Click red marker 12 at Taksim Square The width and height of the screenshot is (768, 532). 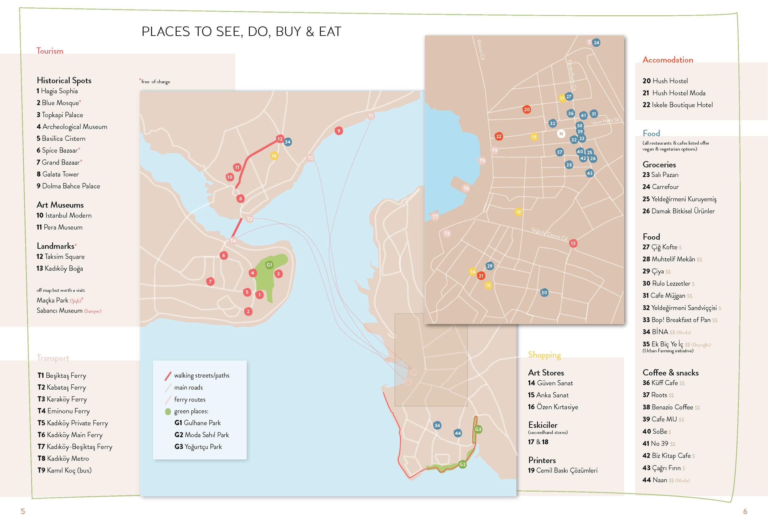pos(280,139)
